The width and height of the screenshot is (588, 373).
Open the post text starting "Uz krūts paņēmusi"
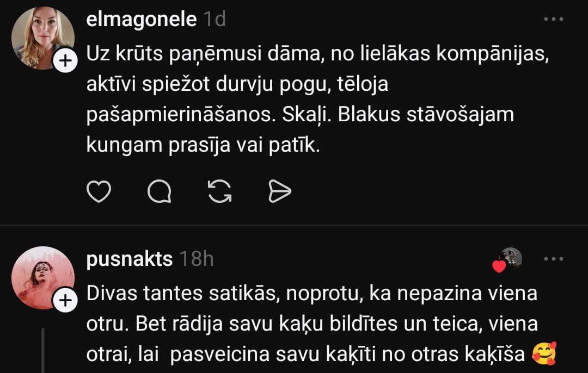point(316,101)
